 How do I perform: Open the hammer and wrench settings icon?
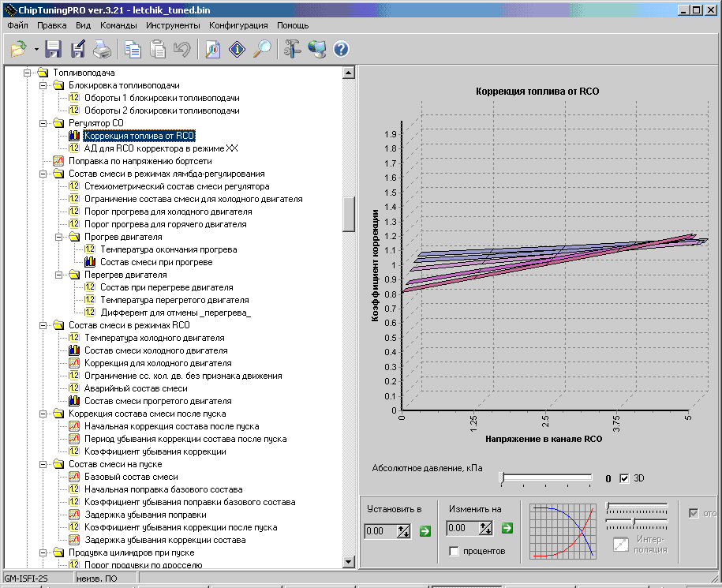click(292, 50)
